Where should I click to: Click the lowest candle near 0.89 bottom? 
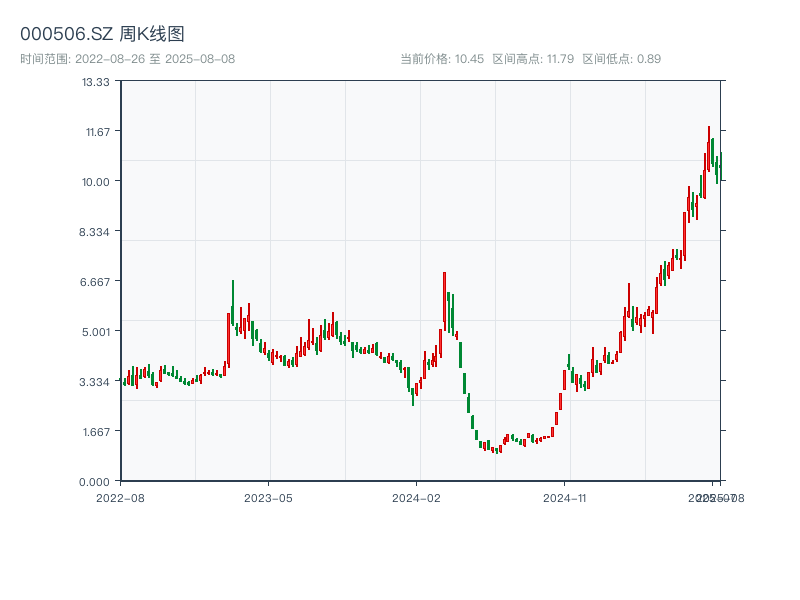(x=496, y=451)
